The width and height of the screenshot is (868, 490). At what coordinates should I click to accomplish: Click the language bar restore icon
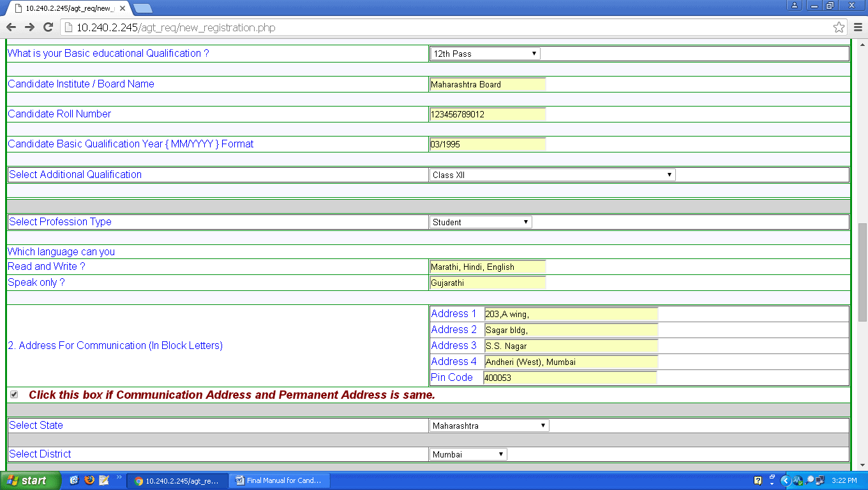[772, 478]
